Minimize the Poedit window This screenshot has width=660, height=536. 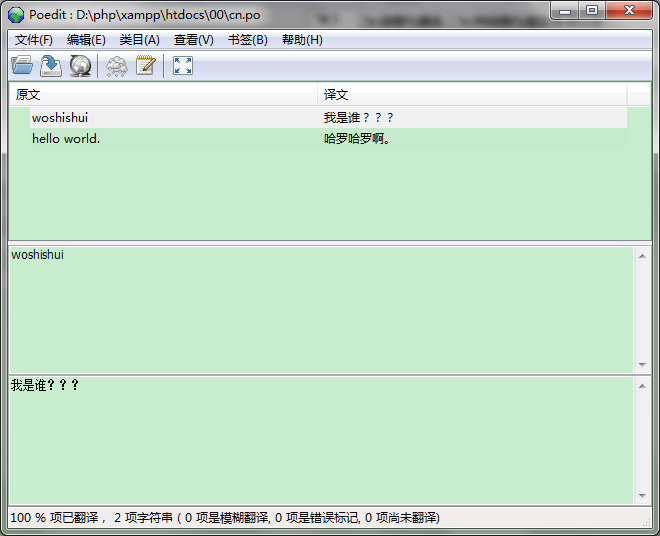[565, 11]
